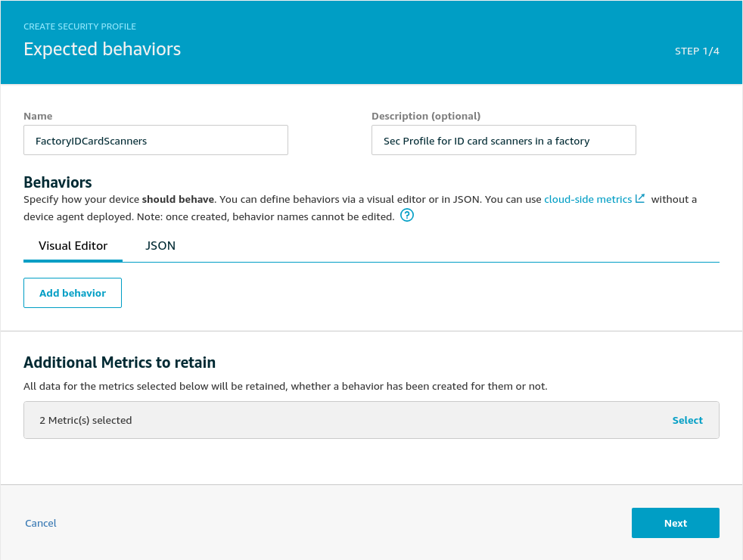
Task: Click the help question mark icon
Action: point(407,216)
